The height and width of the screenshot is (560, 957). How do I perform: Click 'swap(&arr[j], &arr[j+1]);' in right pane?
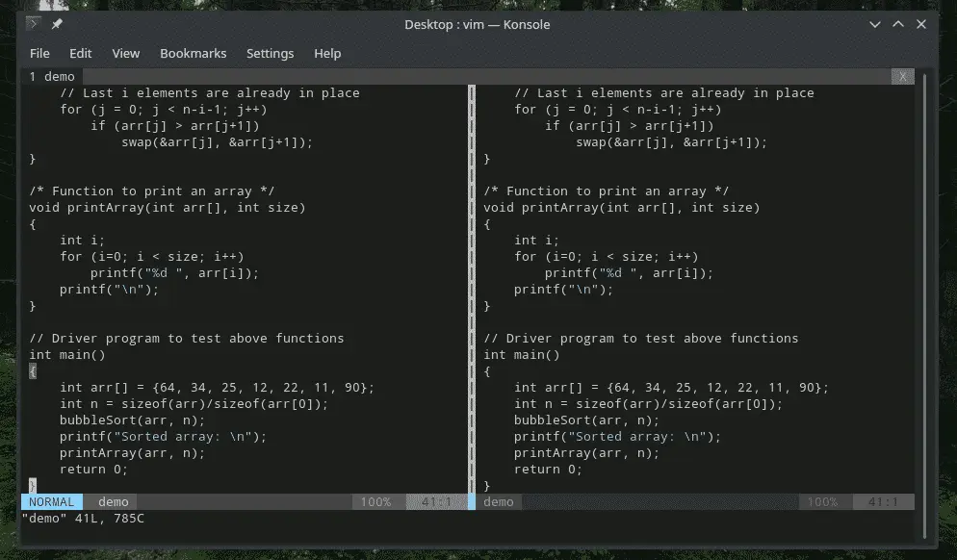(x=671, y=142)
